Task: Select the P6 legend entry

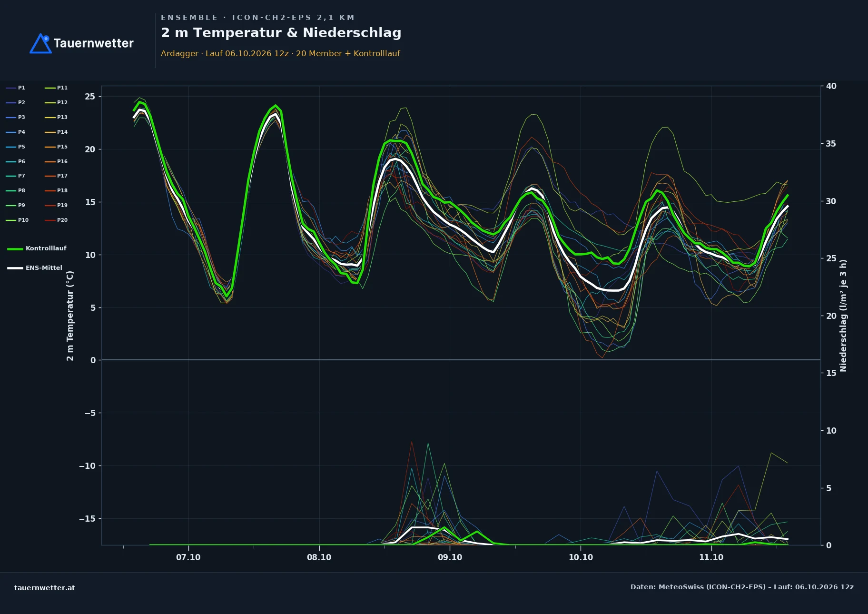Action: [15, 161]
